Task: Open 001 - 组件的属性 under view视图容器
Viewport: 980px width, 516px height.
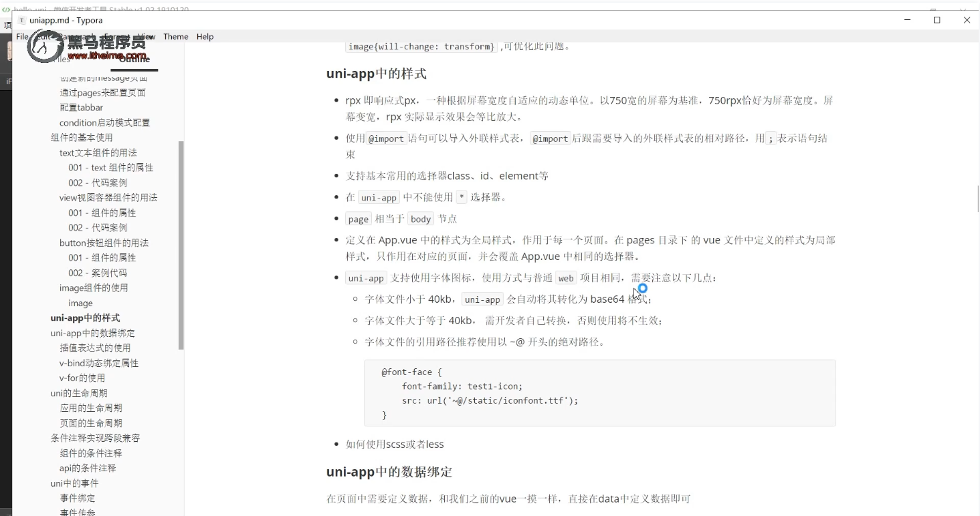Action: (102, 213)
